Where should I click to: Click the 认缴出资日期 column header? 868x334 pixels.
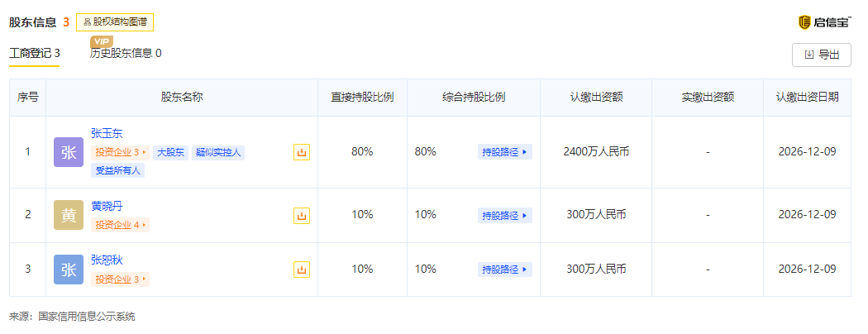(807, 98)
